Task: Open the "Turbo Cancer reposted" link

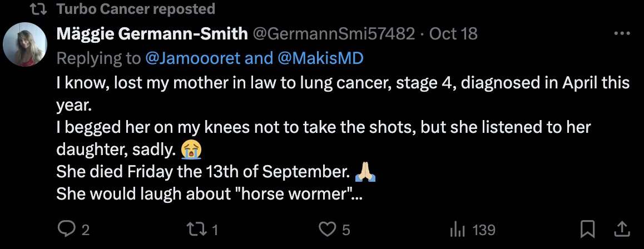Action: (x=136, y=9)
